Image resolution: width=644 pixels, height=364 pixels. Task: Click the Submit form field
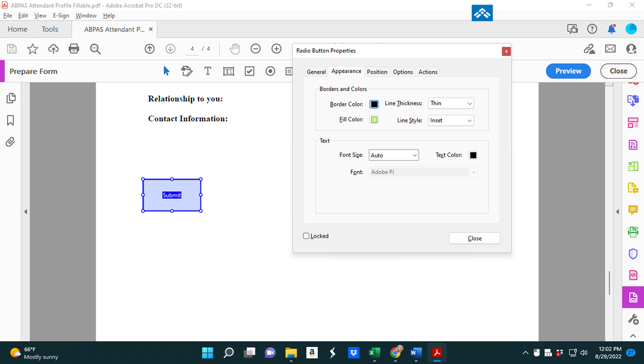tap(171, 196)
